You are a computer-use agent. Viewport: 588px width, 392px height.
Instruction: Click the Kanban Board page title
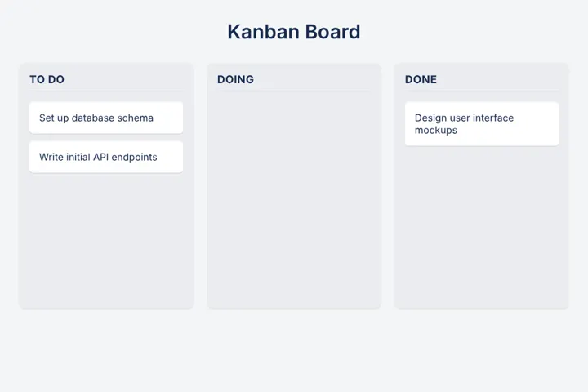294,32
